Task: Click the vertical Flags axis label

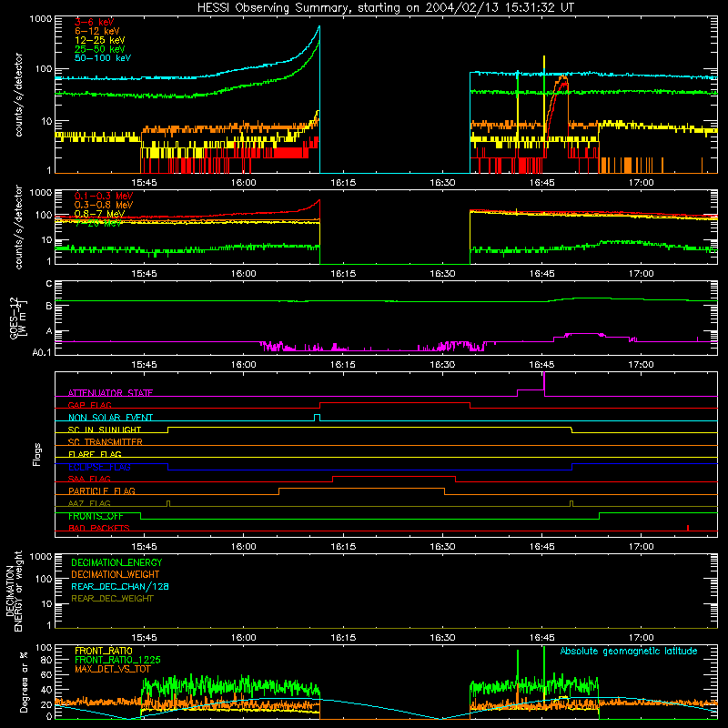Action: 37,454
